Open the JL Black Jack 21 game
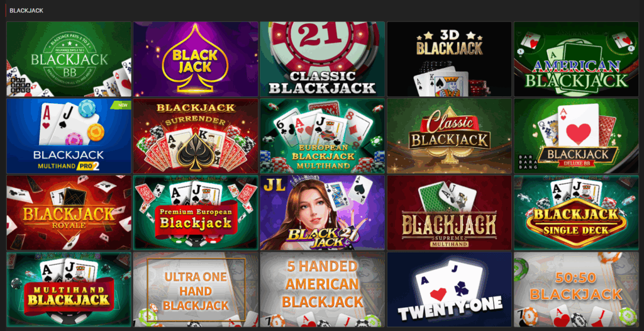 (323, 213)
